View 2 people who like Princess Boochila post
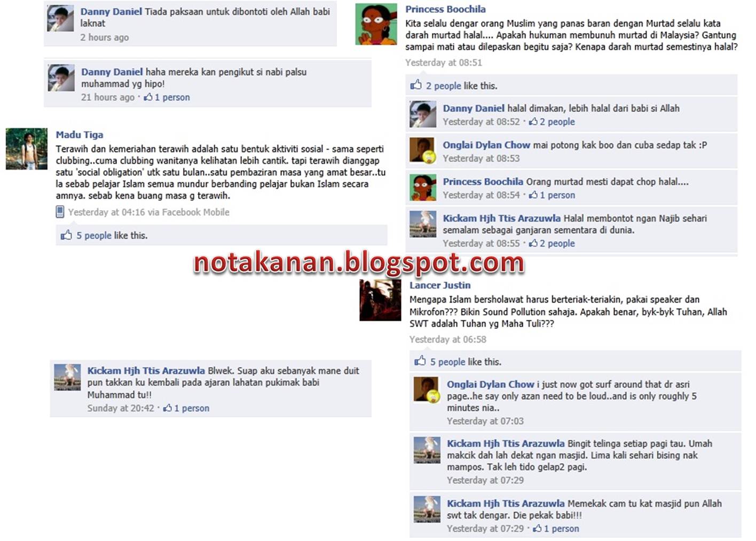 coord(443,85)
